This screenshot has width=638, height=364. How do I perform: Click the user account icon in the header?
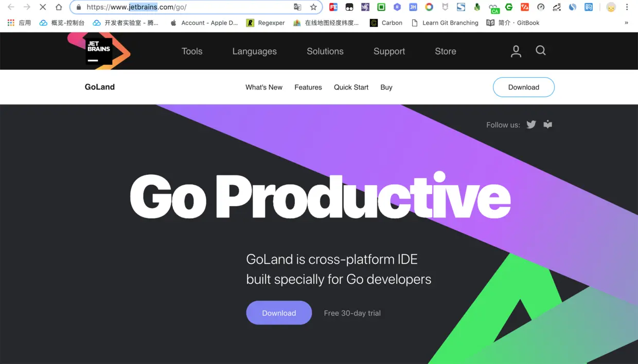pos(516,51)
